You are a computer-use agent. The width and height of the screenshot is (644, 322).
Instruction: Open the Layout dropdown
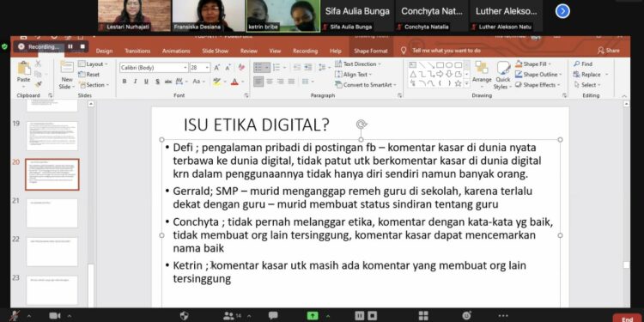(x=93, y=64)
